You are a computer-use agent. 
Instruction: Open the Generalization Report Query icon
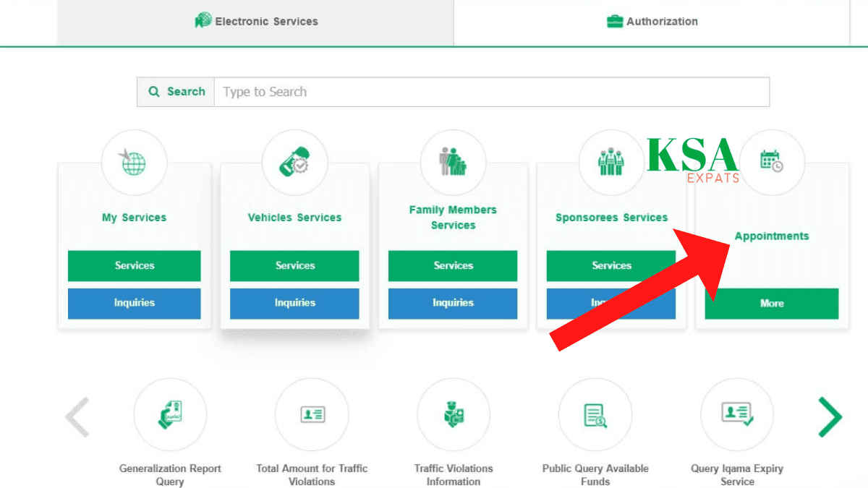click(170, 415)
